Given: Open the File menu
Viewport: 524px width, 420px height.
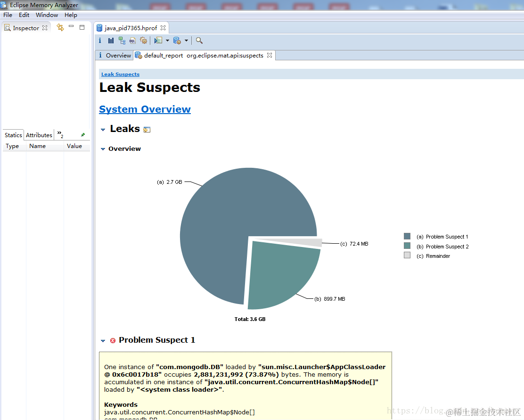Looking at the screenshot, I should pos(8,15).
